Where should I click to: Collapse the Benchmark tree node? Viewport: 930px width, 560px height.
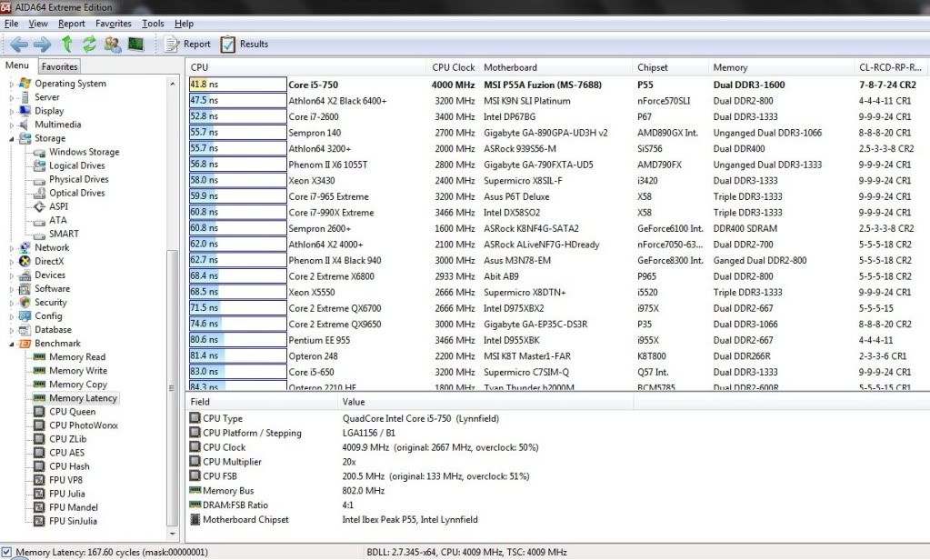point(11,344)
